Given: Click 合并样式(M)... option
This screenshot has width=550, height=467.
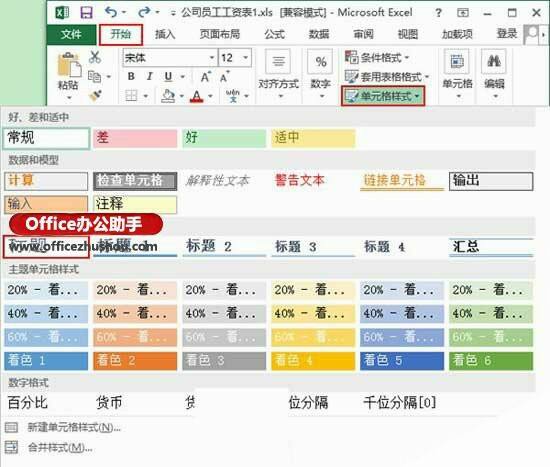Looking at the screenshot, I should 60,447.
